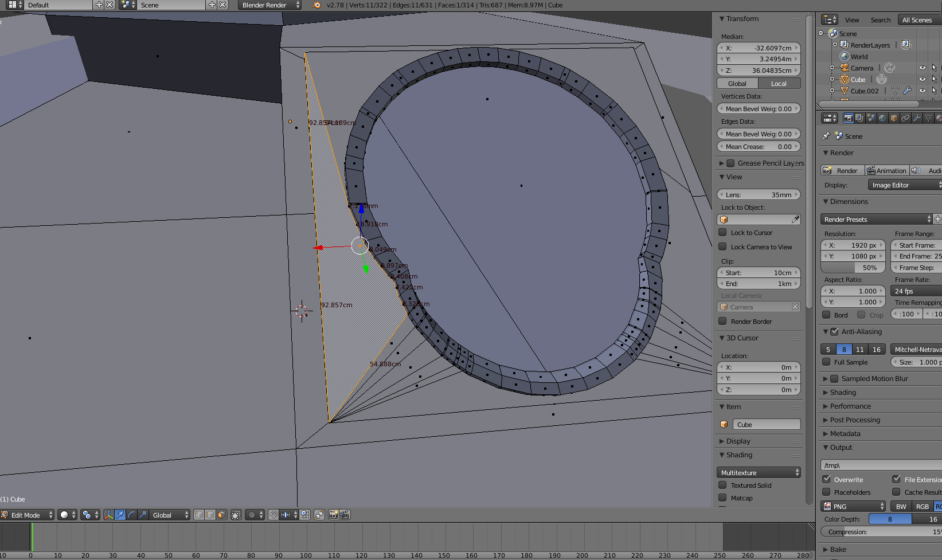942x560 pixels.
Task: Hide the Camera via its eye icon
Action: click(x=922, y=68)
